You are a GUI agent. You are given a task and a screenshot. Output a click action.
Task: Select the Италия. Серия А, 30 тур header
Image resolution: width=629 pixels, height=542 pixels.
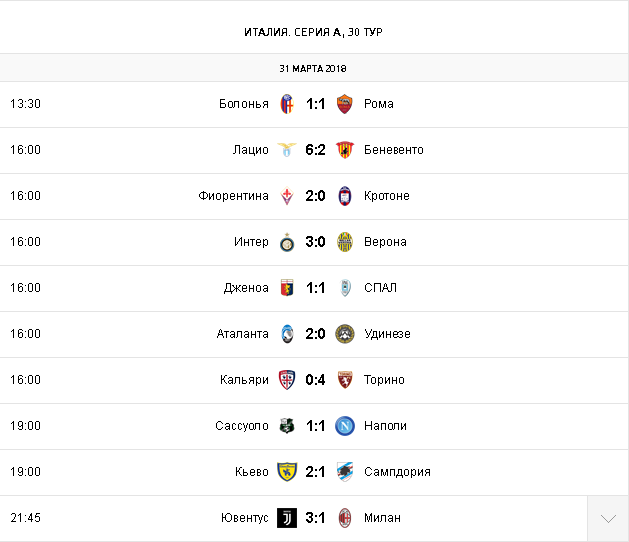[x=314, y=32]
